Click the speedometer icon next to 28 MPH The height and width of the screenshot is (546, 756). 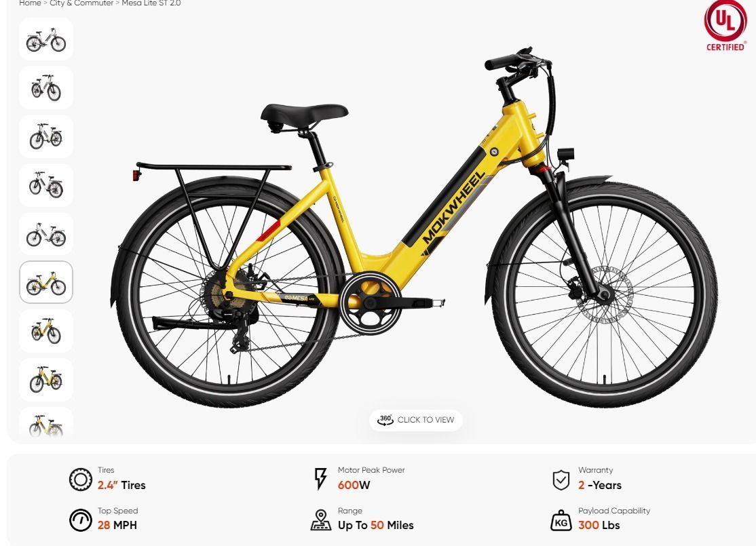click(x=81, y=520)
